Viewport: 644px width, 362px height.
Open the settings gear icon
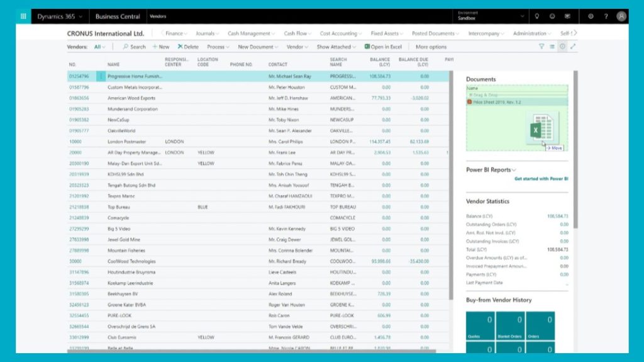(x=591, y=16)
